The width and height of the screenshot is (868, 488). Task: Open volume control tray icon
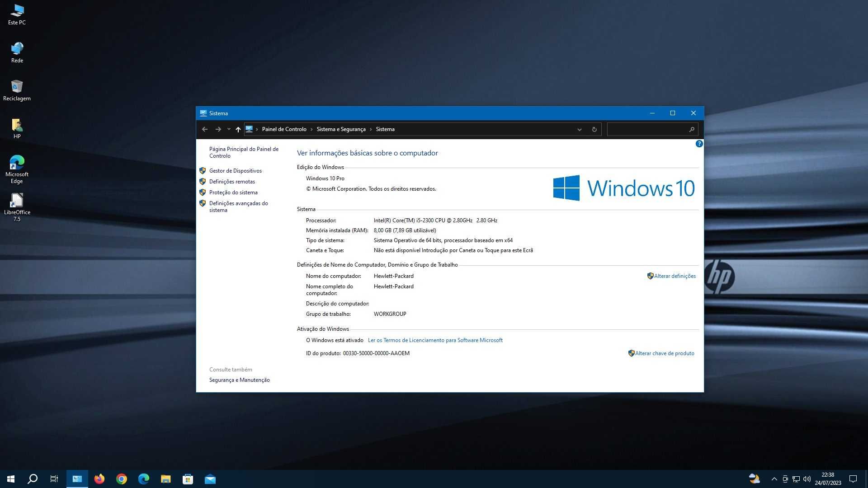pos(807,479)
